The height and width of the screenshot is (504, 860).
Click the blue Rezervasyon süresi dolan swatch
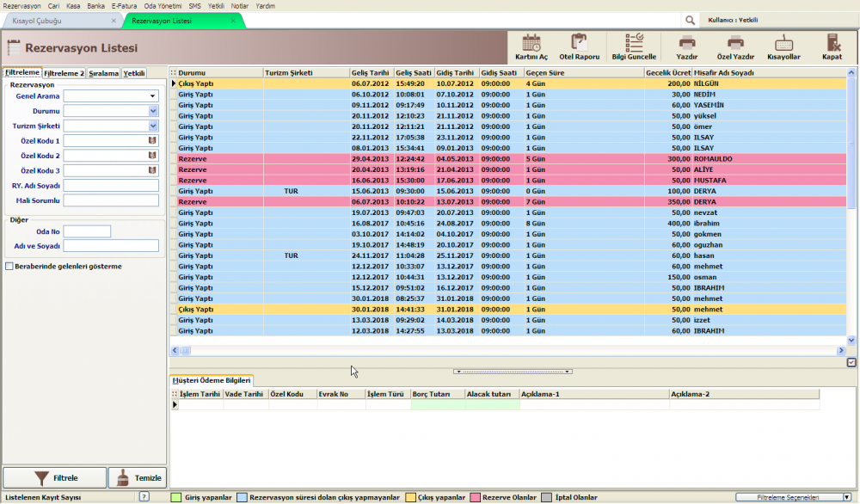pyautogui.click(x=242, y=497)
